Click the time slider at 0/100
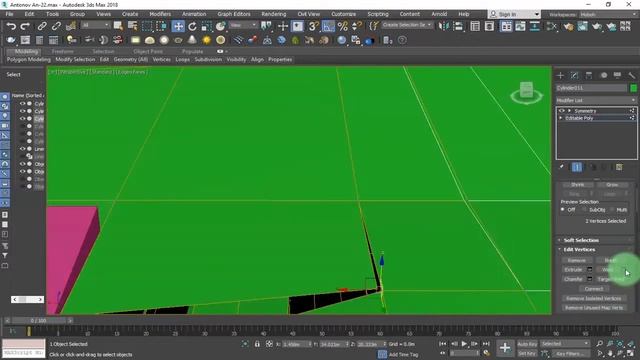 [38, 321]
